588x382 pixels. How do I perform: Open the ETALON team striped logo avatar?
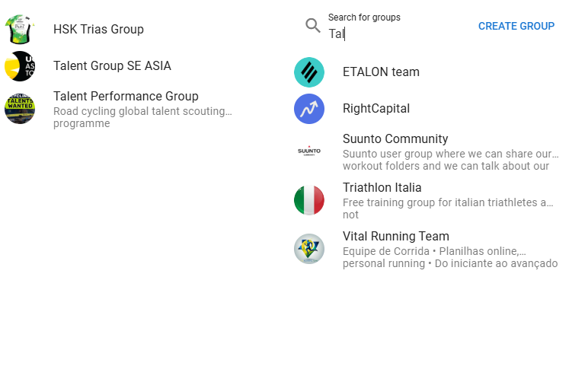pyautogui.click(x=309, y=72)
